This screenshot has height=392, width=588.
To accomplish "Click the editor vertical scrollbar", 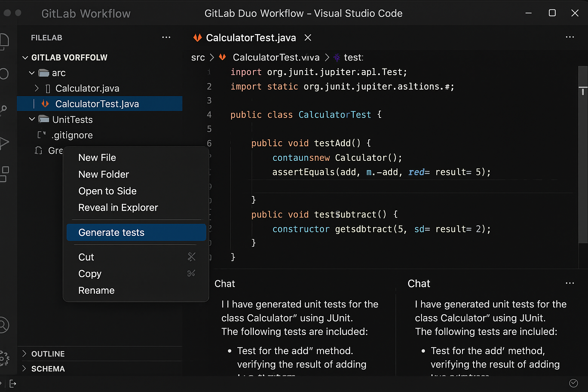I will point(583,153).
